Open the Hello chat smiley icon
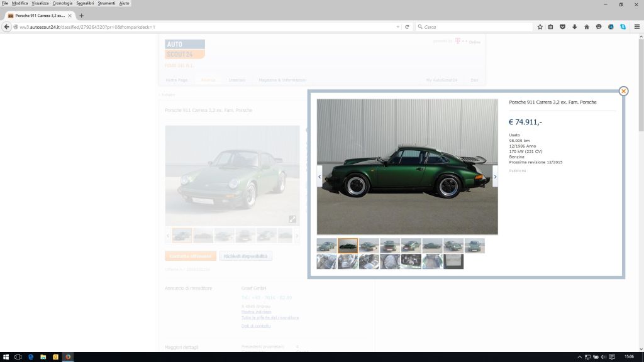This screenshot has height=362, width=644. coord(599,27)
